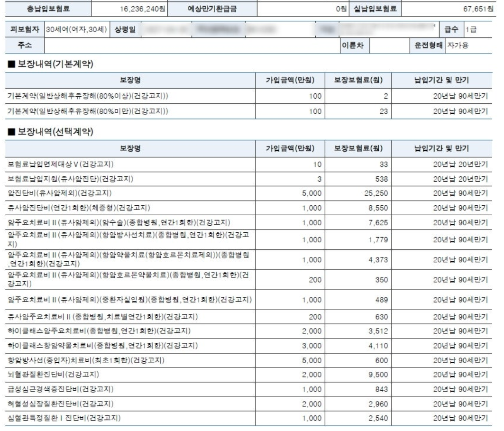The image size is (504, 431).
Task: Select the total premium value "16,236,240원"
Action: click(x=142, y=9)
